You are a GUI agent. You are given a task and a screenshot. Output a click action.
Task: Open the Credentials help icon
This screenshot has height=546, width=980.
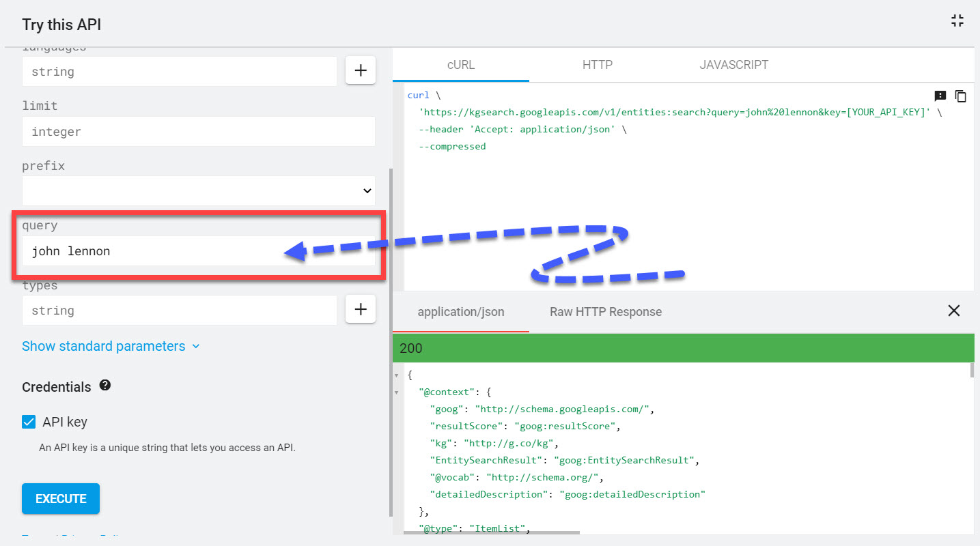(105, 386)
